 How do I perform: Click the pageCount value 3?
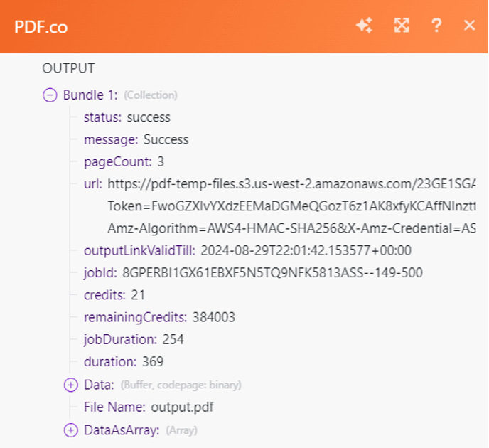pyautogui.click(x=161, y=161)
